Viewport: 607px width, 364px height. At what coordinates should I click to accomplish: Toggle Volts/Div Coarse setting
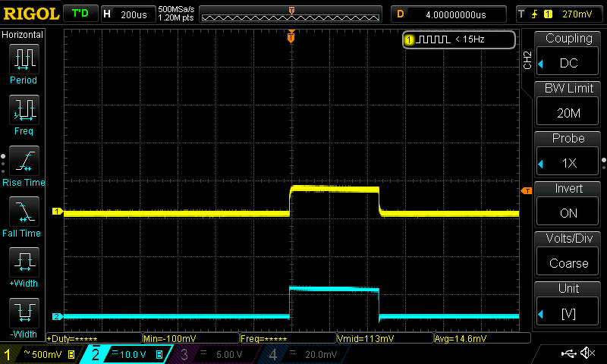click(568, 261)
